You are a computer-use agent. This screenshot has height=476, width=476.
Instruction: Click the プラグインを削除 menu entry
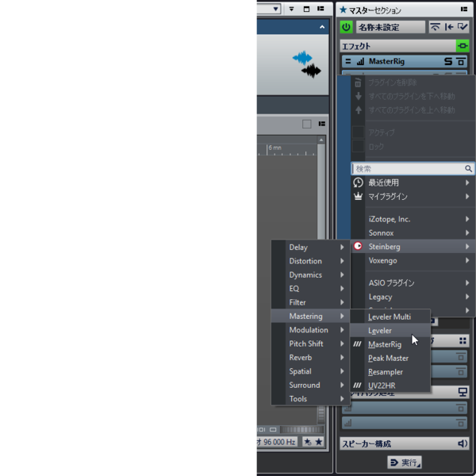[x=413, y=83]
